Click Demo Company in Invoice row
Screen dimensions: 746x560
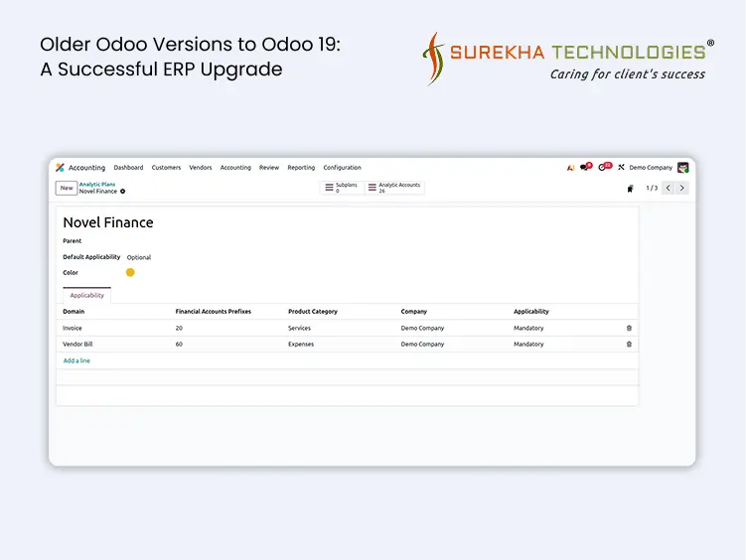click(x=422, y=328)
